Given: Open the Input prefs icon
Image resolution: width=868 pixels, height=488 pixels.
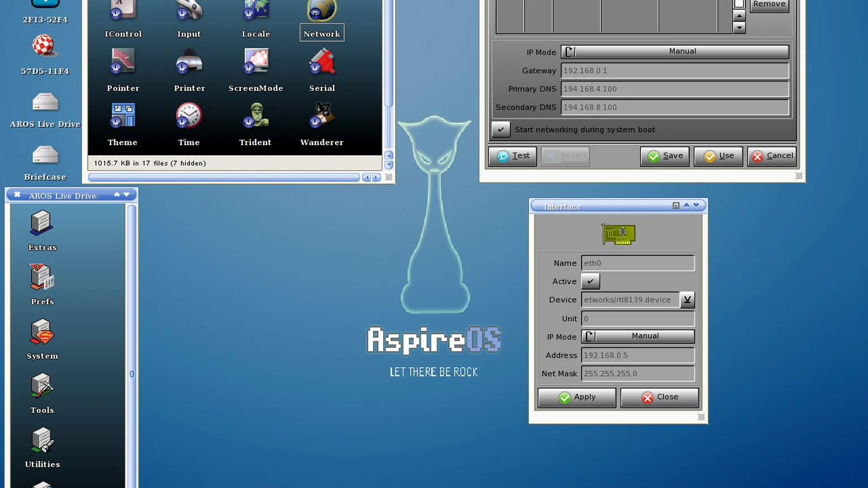Looking at the screenshot, I should [x=189, y=20].
